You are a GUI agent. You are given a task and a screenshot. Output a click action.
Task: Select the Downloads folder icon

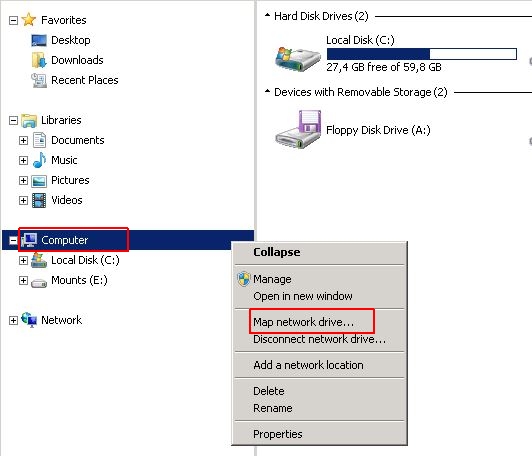pyautogui.click(x=39, y=60)
